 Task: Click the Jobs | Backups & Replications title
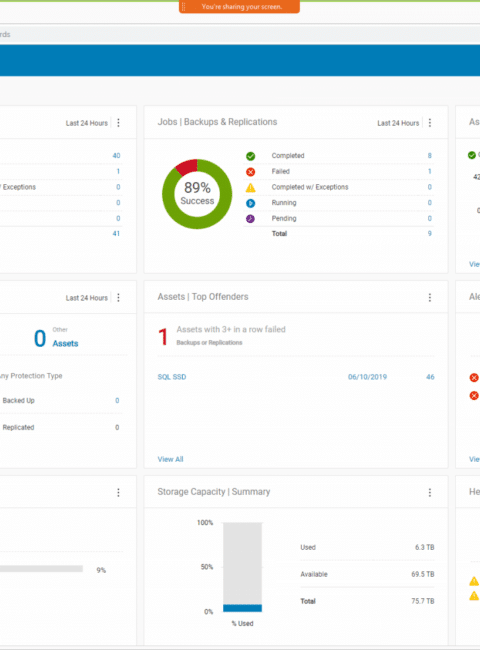point(217,122)
